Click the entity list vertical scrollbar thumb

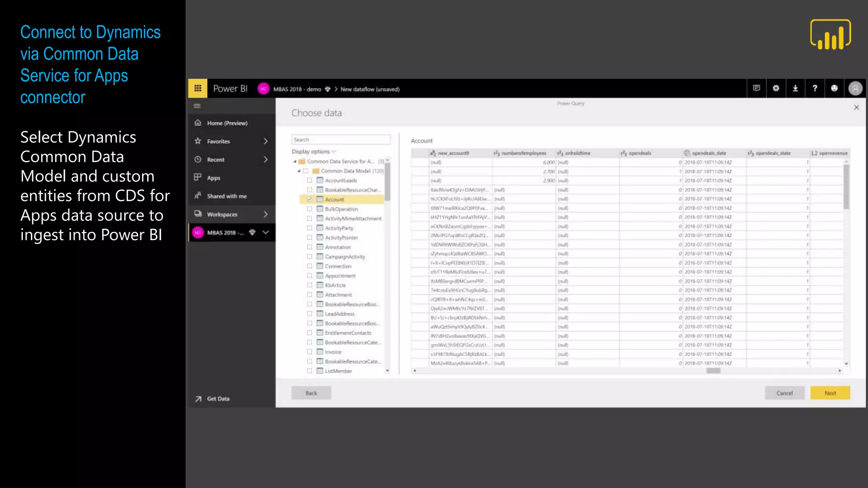pos(387,182)
